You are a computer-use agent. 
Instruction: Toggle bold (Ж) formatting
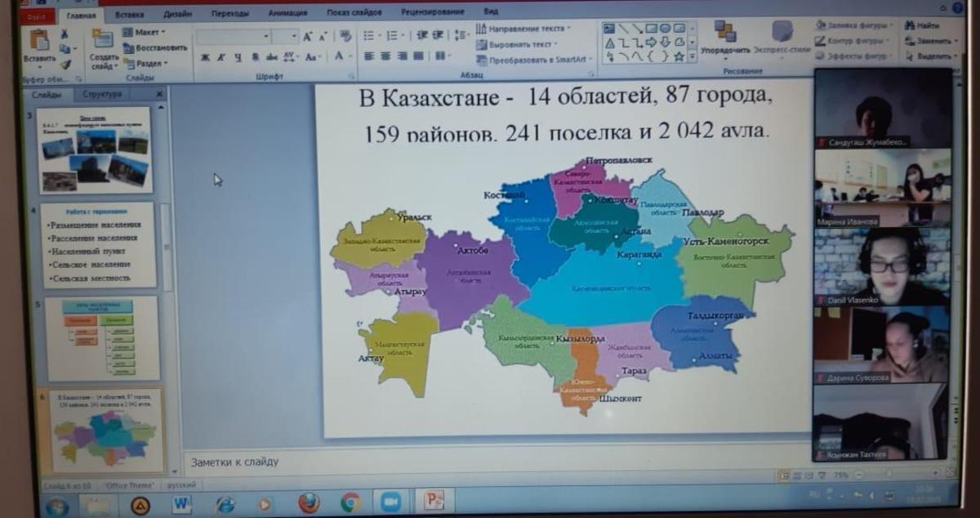[205, 57]
